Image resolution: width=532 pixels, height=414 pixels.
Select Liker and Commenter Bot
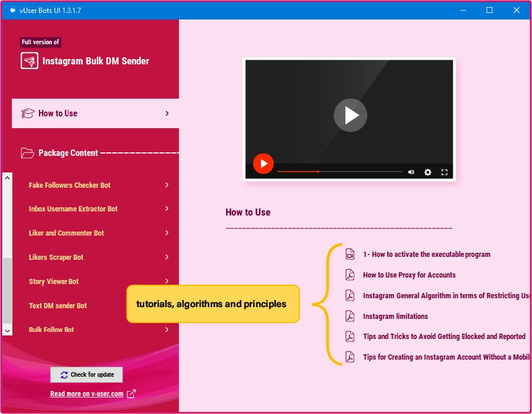tap(66, 233)
